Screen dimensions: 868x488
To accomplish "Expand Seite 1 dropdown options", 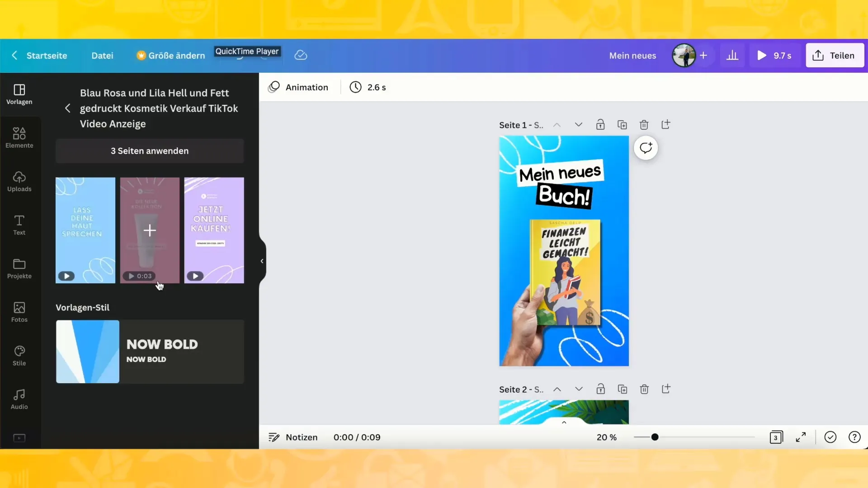I will (x=578, y=125).
